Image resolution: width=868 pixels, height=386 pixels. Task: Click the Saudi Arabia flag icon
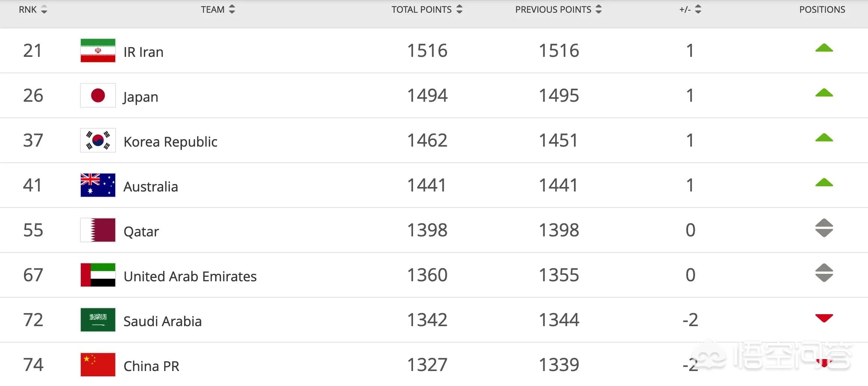pyautogui.click(x=98, y=320)
